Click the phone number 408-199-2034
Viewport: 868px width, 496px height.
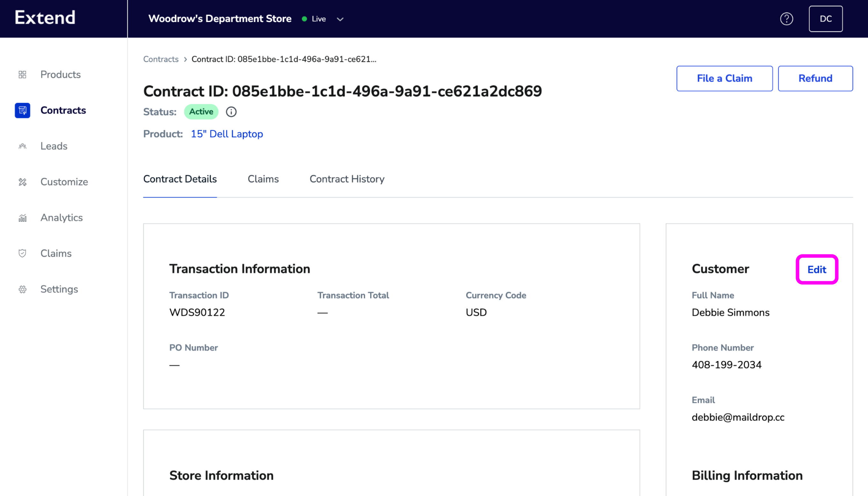point(726,365)
